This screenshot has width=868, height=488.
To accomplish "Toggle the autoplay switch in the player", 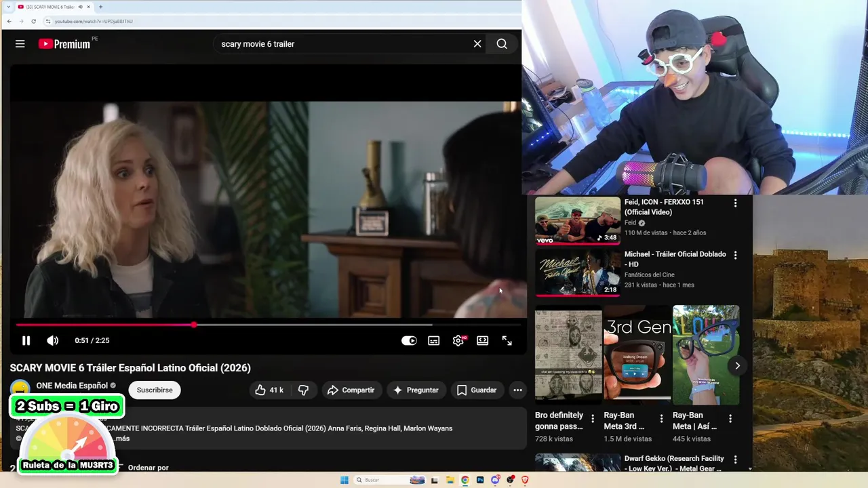I will click(409, 340).
